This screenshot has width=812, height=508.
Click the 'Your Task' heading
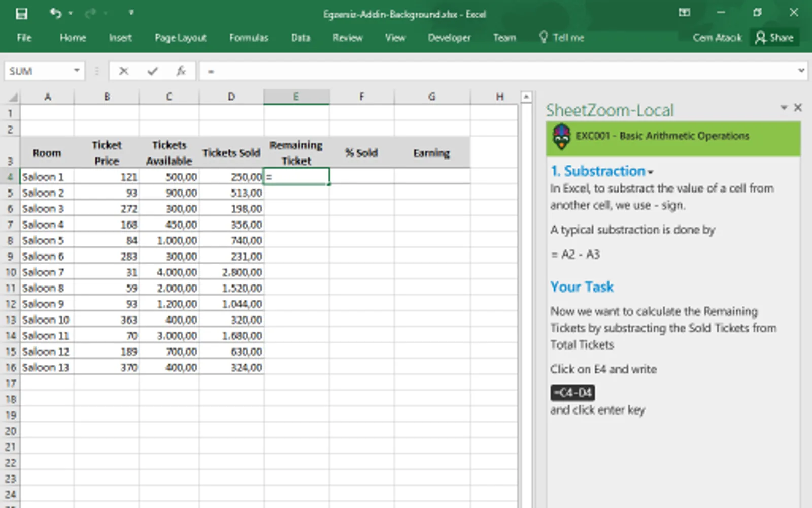pyautogui.click(x=582, y=287)
